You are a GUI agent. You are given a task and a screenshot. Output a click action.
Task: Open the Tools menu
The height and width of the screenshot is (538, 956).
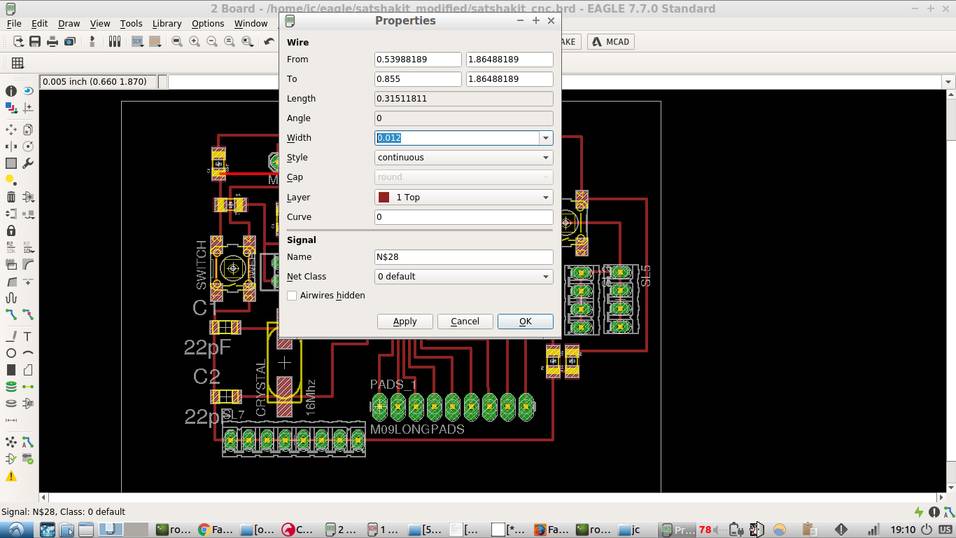pos(131,23)
